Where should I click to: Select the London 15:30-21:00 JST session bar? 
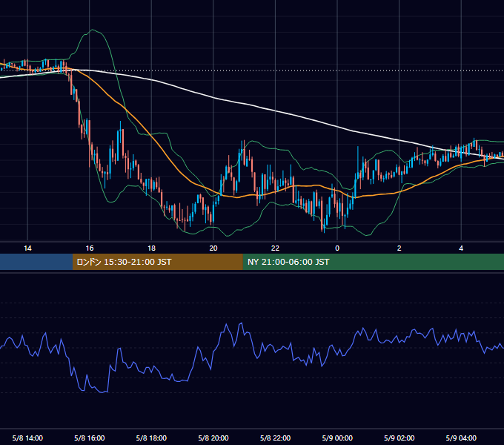(157, 262)
